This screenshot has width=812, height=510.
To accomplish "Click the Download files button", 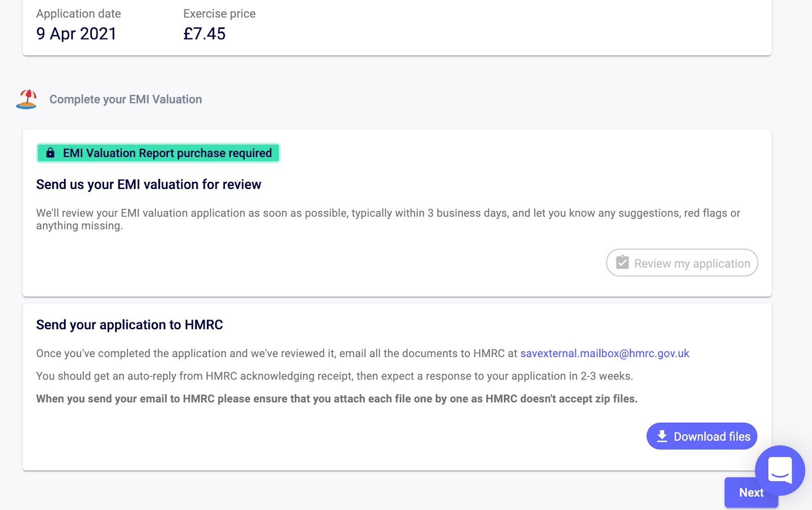I will (x=702, y=436).
